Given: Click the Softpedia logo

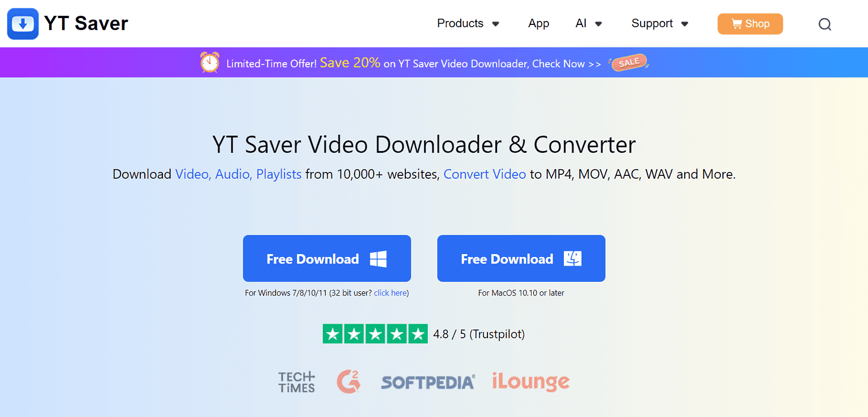Looking at the screenshot, I should coord(428,382).
